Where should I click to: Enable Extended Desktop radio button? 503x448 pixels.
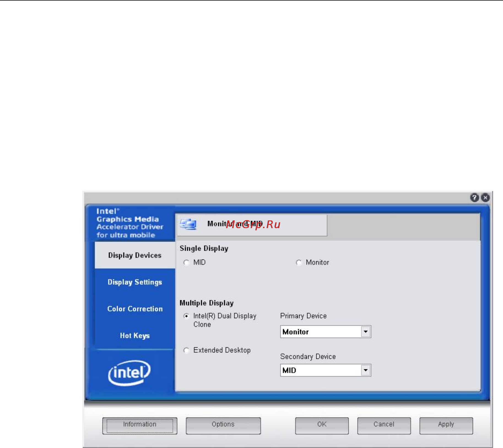pyautogui.click(x=186, y=350)
